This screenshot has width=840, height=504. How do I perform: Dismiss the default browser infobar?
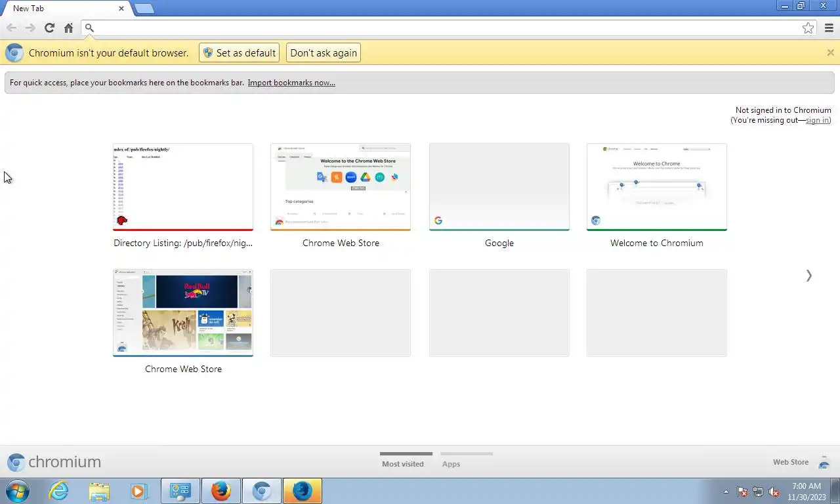pyautogui.click(x=830, y=52)
